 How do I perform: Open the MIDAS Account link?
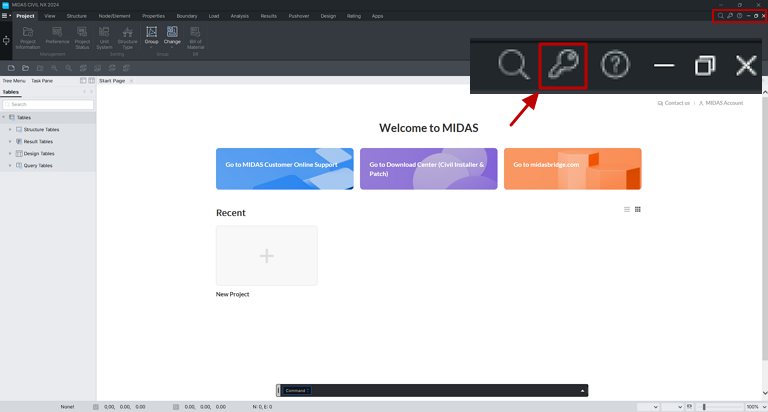(721, 103)
